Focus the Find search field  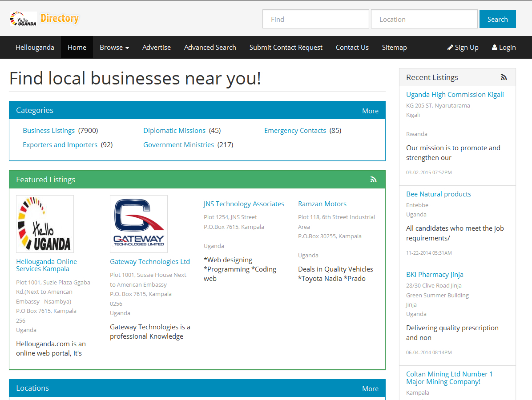(x=315, y=19)
